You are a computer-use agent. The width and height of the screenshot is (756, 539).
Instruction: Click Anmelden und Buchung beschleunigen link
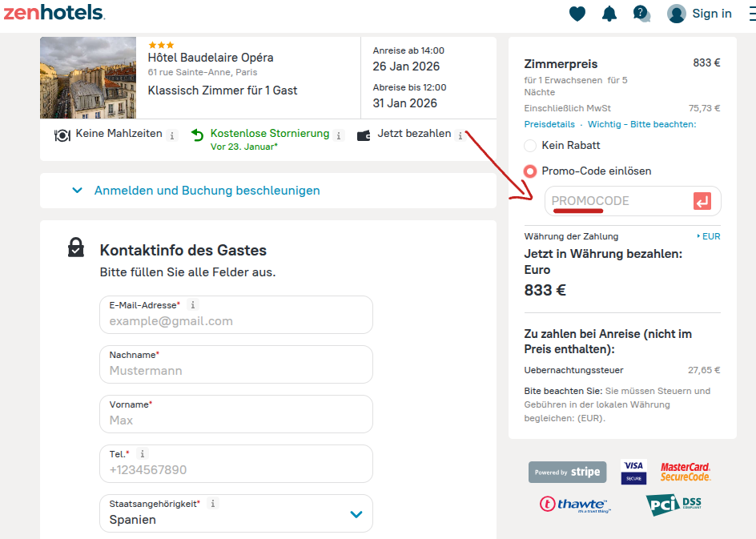(207, 191)
